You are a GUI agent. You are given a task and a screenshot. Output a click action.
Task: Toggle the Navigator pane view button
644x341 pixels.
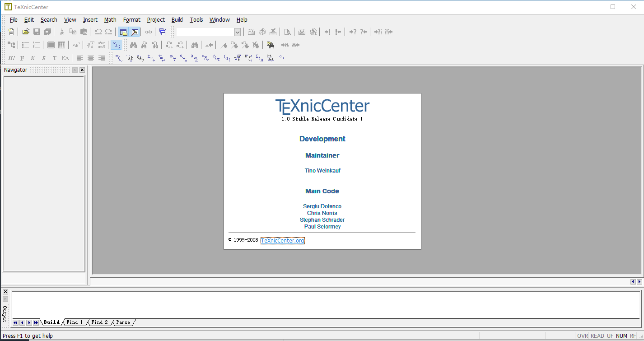pyautogui.click(x=123, y=32)
